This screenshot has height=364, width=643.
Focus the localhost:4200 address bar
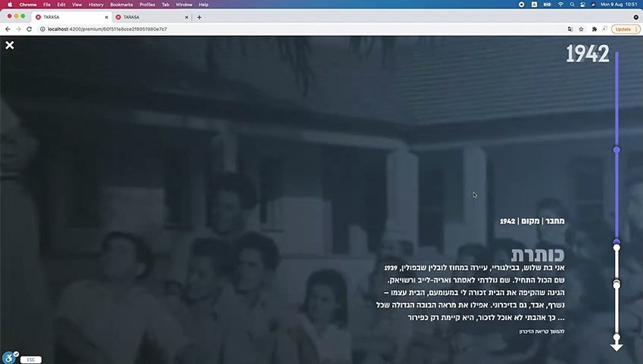pos(303,29)
